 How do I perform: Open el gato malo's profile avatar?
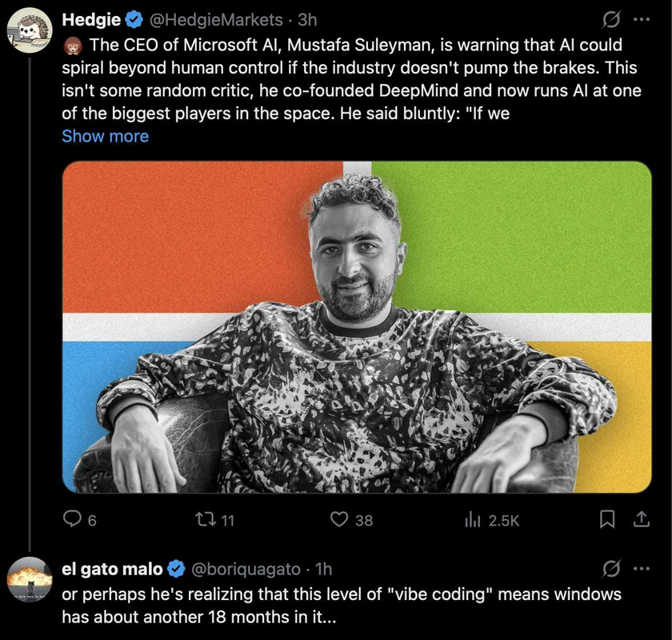[x=30, y=580]
